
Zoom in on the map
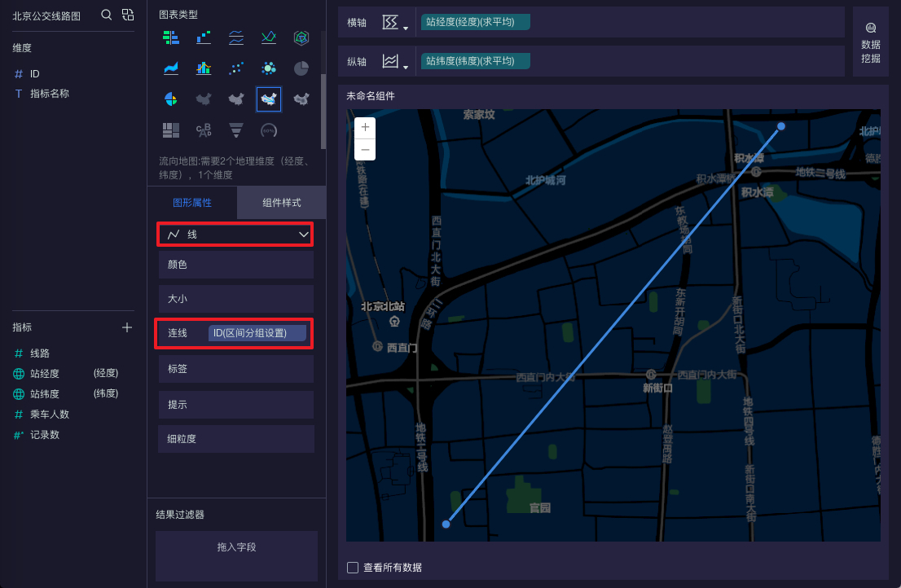point(365,128)
